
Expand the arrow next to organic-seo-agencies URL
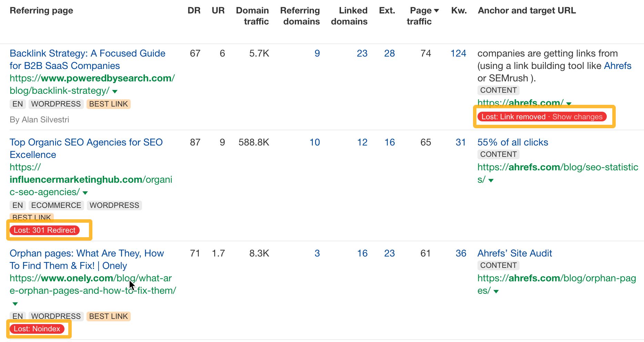pyautogui.click(x=85, y=193)
